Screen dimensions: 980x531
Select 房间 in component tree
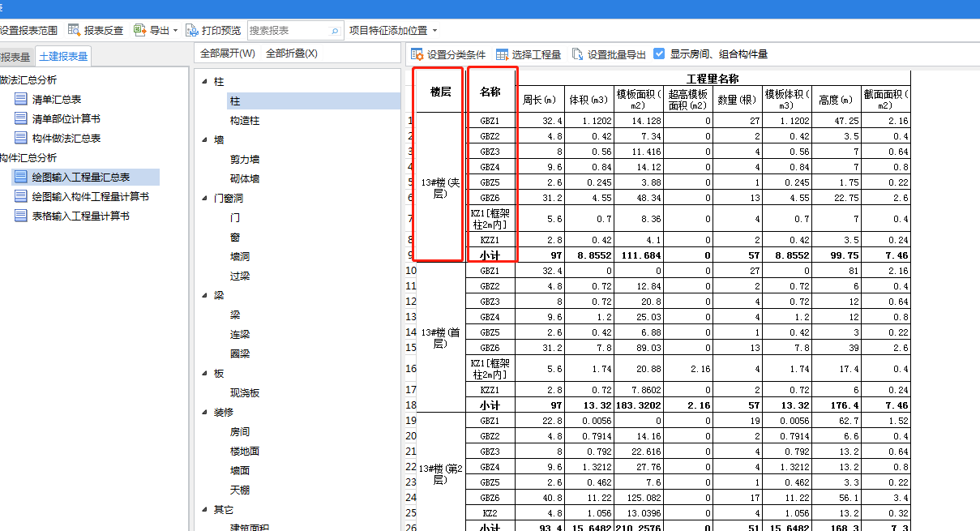240,431
